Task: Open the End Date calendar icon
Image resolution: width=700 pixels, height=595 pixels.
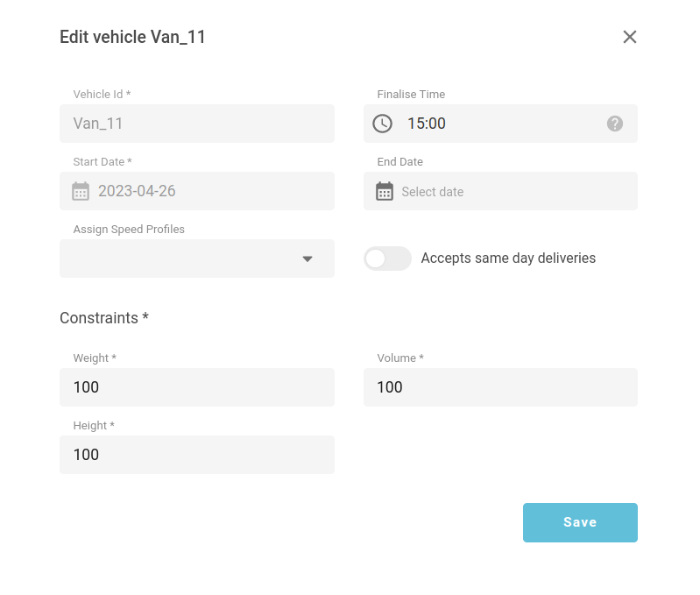Action: 385,191
